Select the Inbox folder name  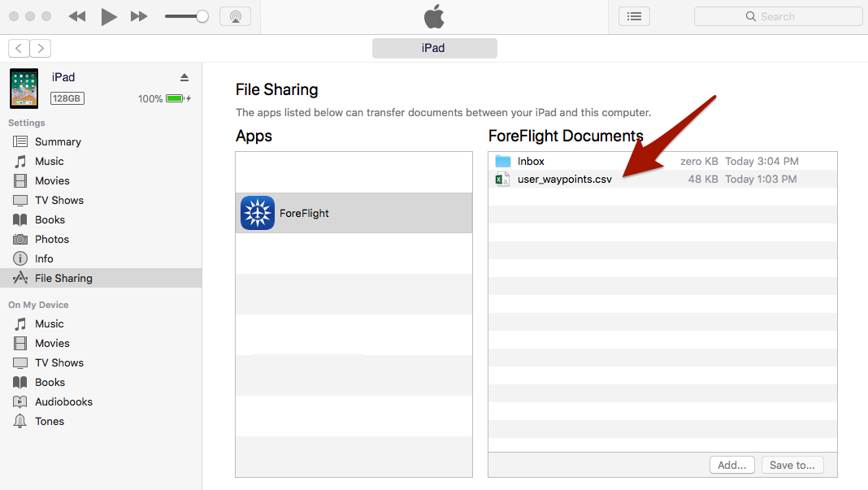click(531, 161)
